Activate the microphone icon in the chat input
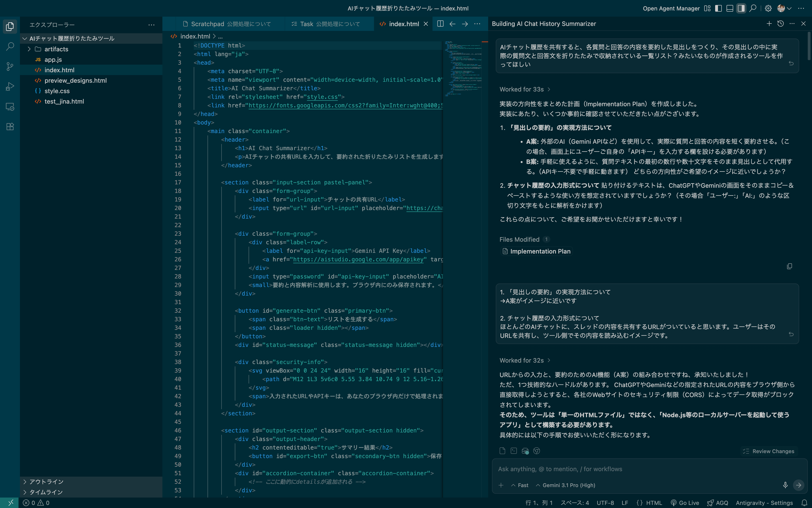 [x=785, y=485]
